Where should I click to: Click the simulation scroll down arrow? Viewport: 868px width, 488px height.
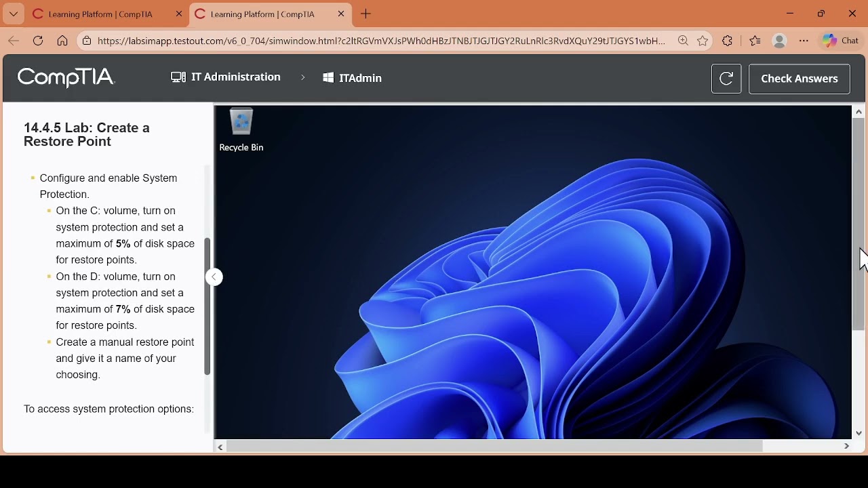(859, 433)
